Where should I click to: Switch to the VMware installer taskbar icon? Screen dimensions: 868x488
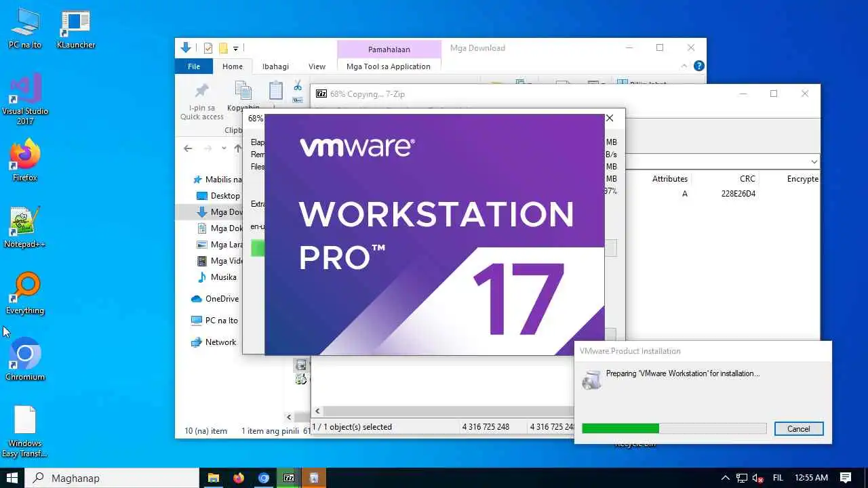pyautogui.click(x=314, y=478)
